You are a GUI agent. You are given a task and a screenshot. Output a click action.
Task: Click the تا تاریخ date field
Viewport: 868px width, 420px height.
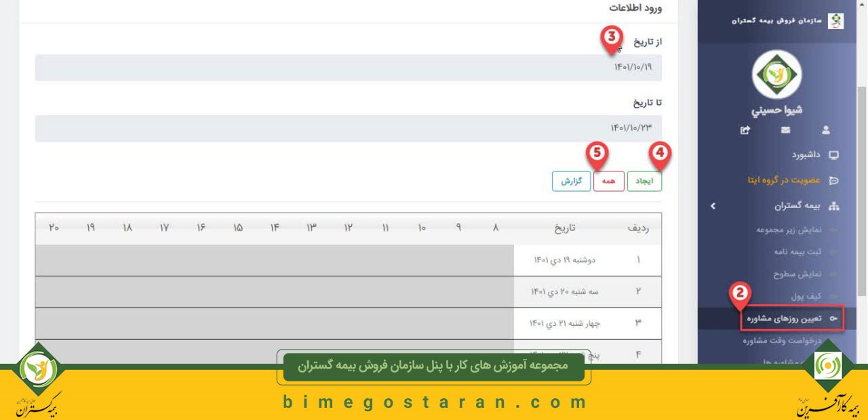(x=349, y=128)
